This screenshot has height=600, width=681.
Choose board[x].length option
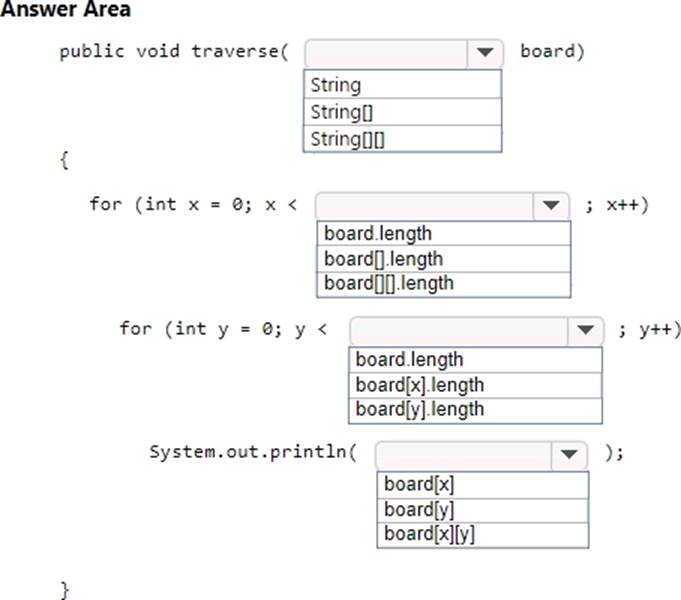pyautogui.click(x=476, y=385)
